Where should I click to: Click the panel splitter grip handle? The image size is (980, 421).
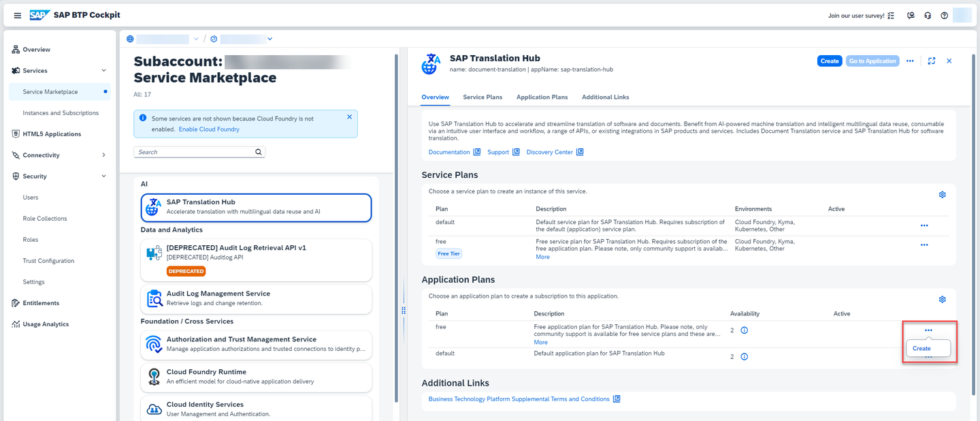404,310
